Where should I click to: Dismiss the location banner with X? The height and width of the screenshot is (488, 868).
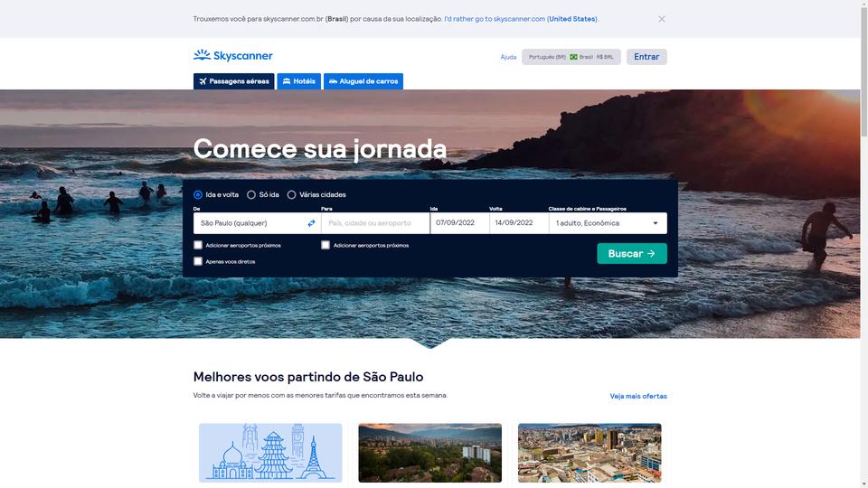(662, 19)
